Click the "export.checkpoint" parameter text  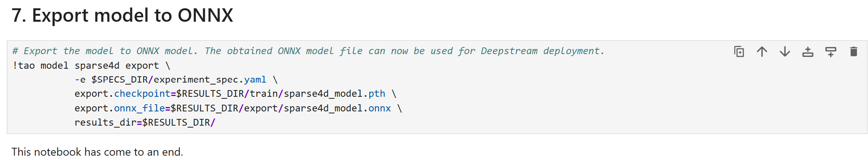122,94
